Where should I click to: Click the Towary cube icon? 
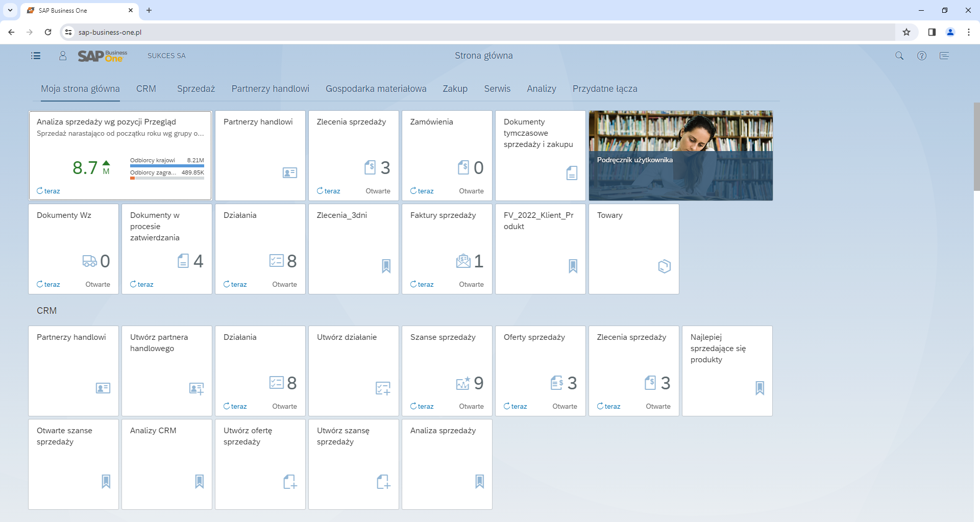(664, 266)
